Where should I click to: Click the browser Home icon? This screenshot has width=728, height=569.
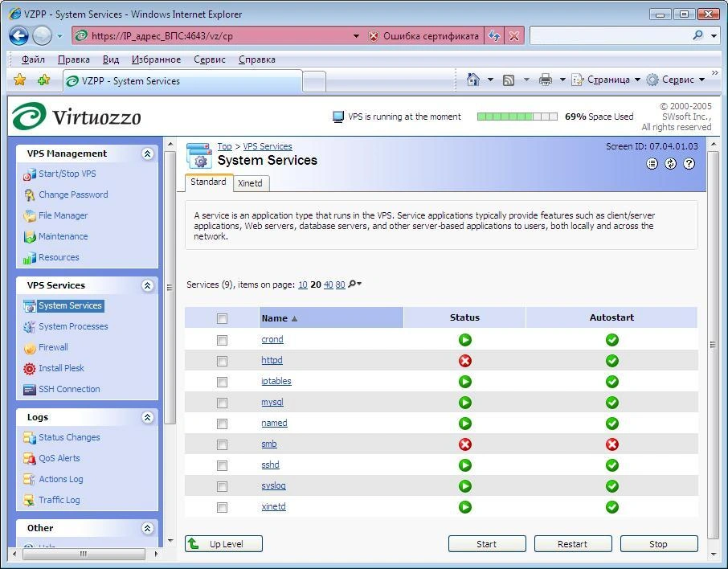pos(472,80)
